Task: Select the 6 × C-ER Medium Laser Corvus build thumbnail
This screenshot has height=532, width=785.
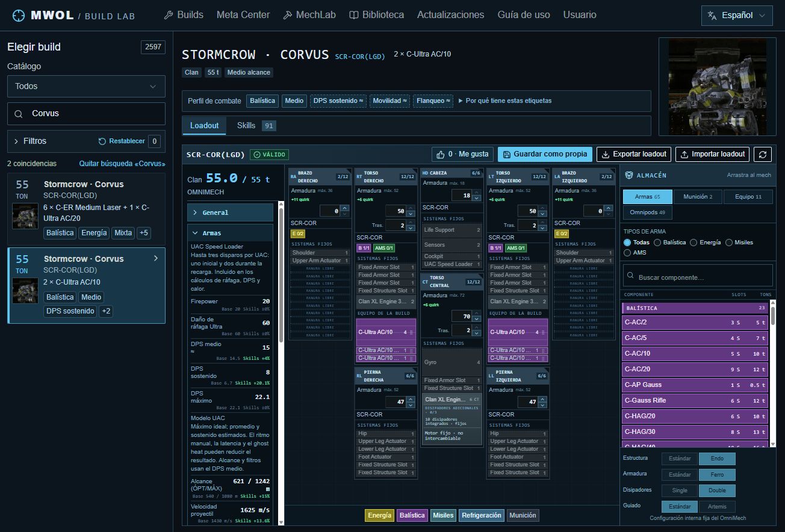Action: click(25, 216)
